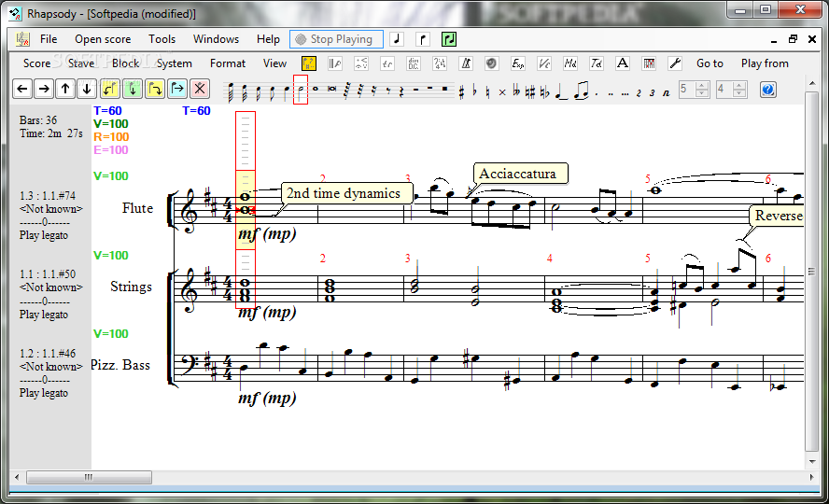The height and width of the screenshot is (504, 829).
Task: Click the piano keyboard icon
Action: (x=649, y=63)
